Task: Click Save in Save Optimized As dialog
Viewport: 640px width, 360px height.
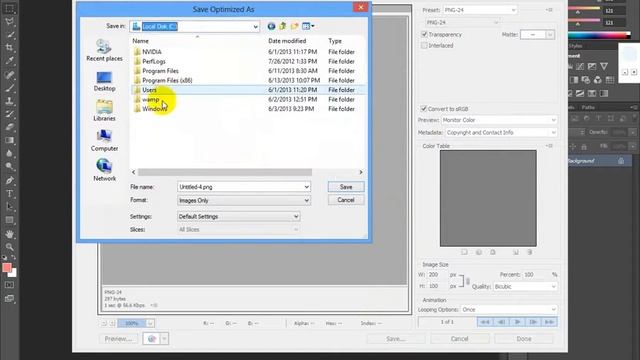Action: point(346,187)
